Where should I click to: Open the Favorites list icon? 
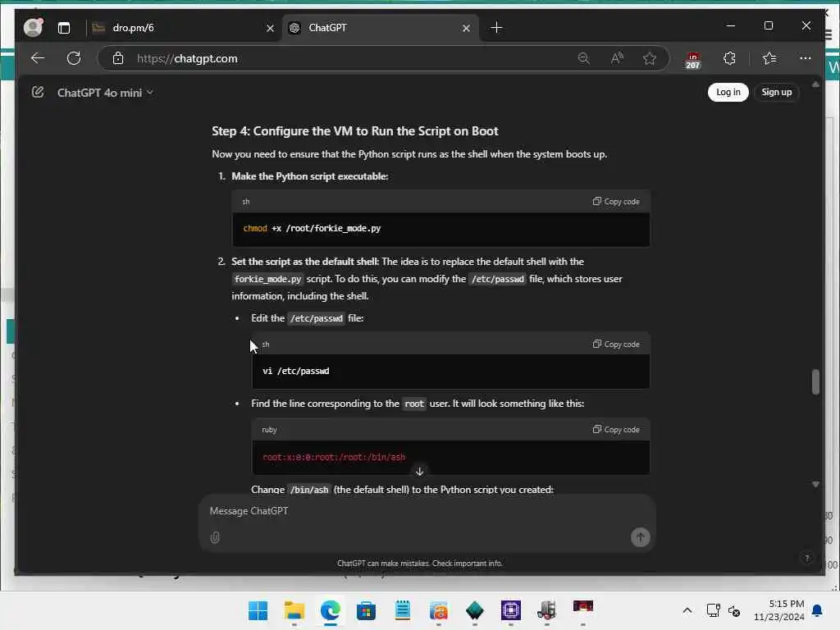[769, 58]
